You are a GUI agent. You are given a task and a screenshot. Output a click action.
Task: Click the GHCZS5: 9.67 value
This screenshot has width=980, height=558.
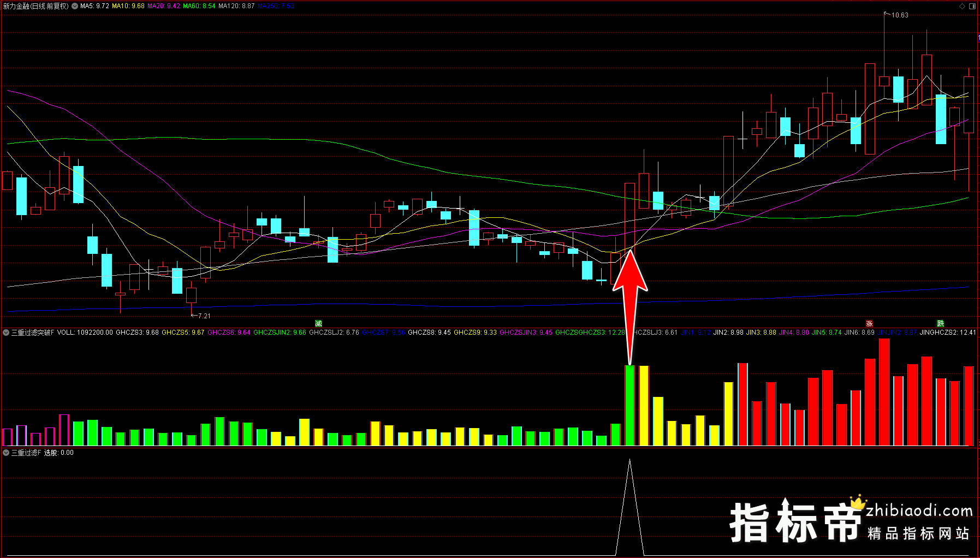pos(183,332)
